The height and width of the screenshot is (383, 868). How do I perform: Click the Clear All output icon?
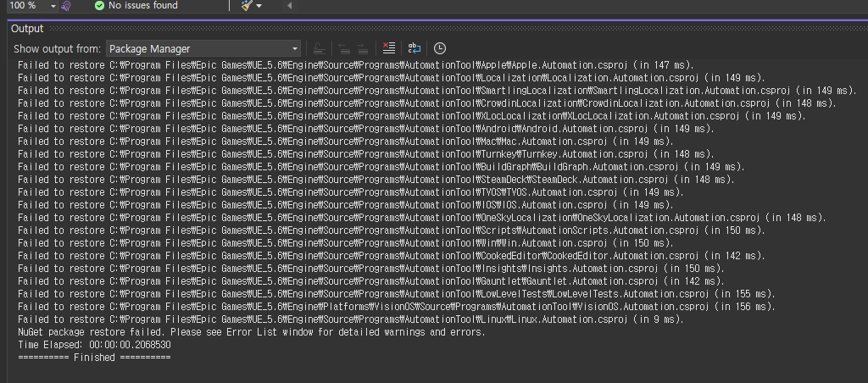pos(388,48)
